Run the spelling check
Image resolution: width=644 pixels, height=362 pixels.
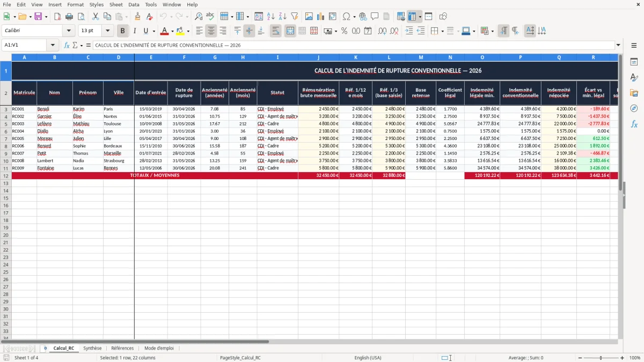click(x=210, y=17)
